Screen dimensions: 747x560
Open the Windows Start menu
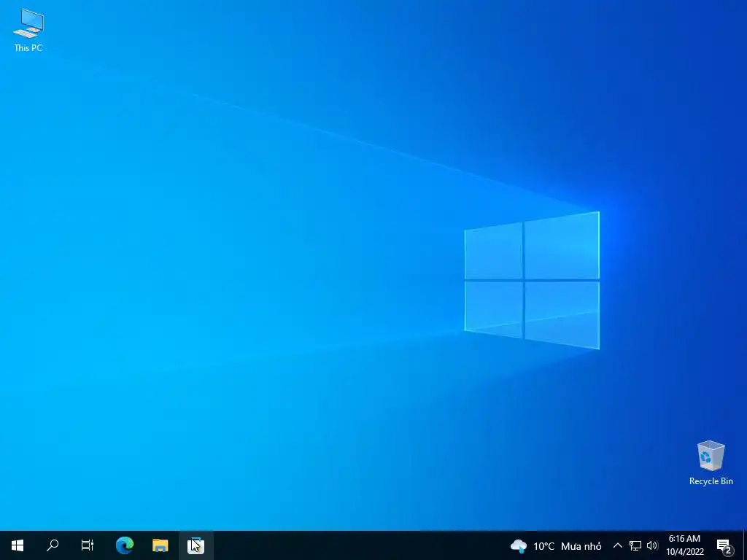point(18,545)
